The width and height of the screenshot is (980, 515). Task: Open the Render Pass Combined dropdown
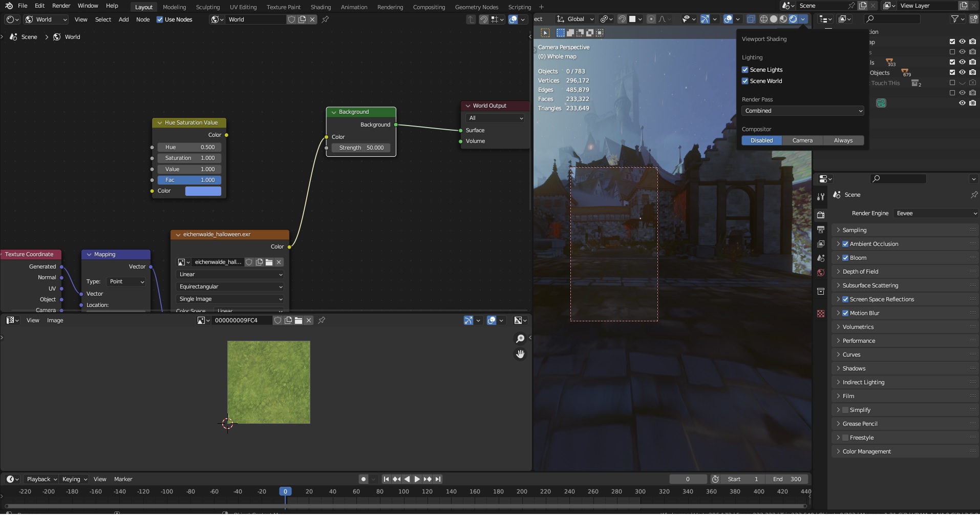click(x=802, y=111)
